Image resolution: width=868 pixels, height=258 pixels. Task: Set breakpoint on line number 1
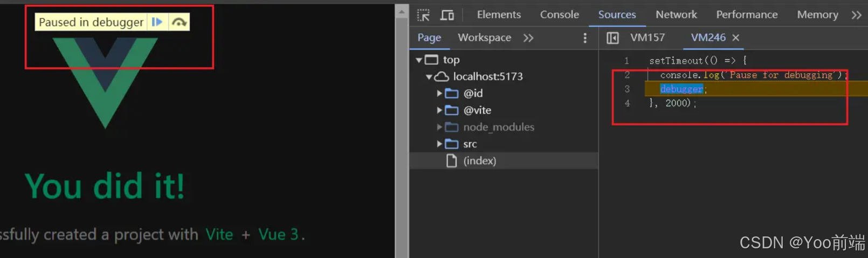click(x=626, y=61)
